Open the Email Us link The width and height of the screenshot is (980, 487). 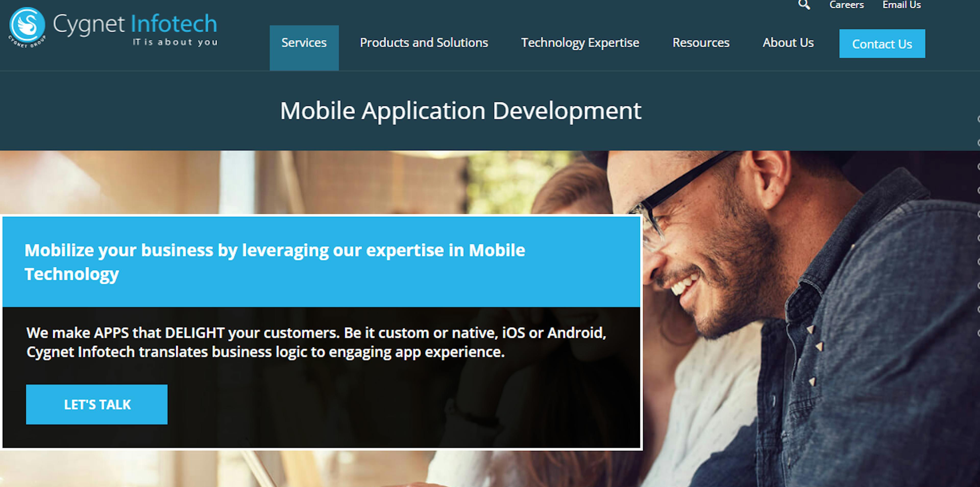[x=902, y=5]
